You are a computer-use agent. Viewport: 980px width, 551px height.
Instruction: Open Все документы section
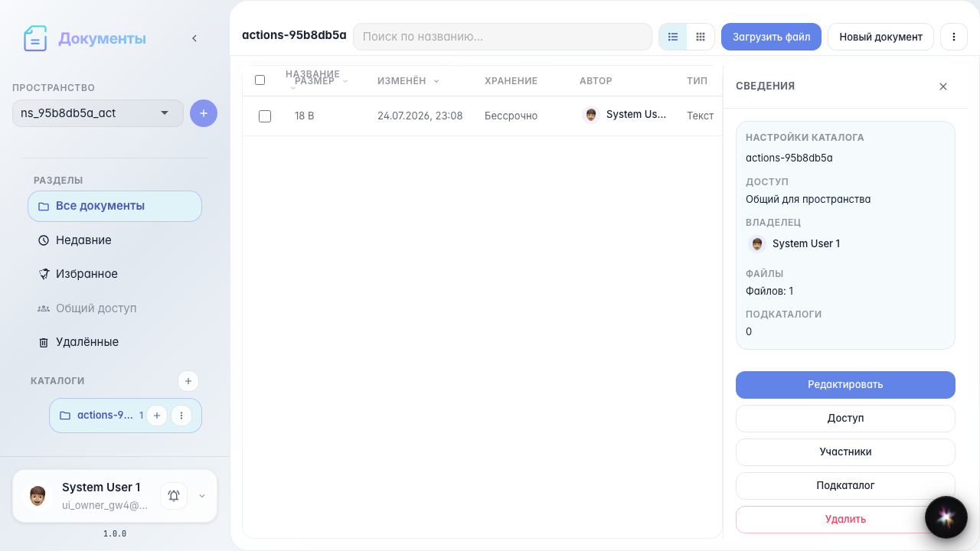(x=115, y=206)
